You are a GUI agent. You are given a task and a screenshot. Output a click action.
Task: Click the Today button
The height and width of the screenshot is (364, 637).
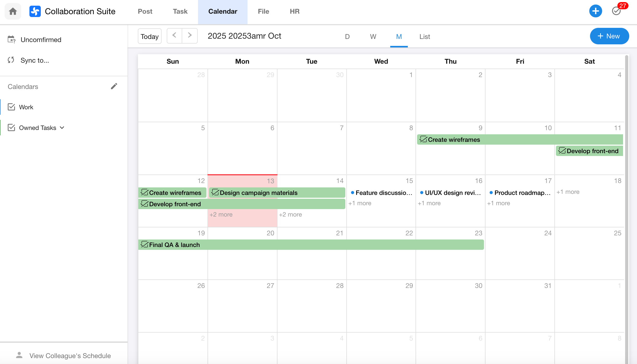[149, 36]
